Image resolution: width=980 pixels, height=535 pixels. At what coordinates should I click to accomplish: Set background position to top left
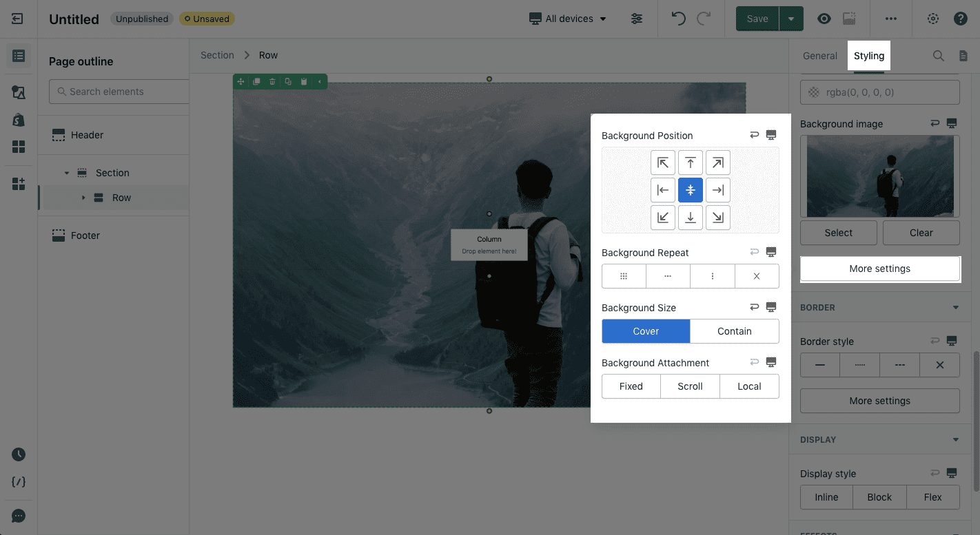click(x=663, y=163)
